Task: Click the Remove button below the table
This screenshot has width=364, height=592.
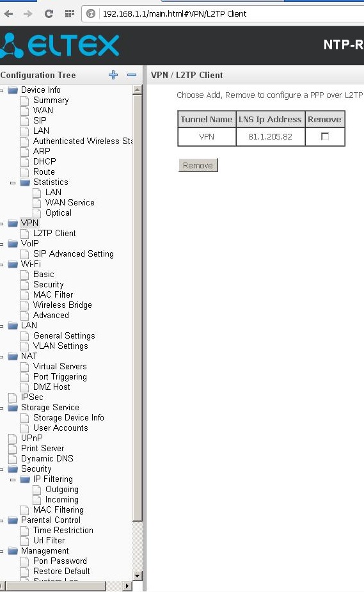Action: 198,165
